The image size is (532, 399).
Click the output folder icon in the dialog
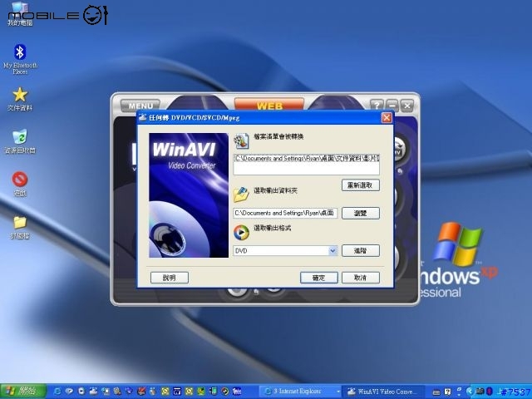(241, 194)
